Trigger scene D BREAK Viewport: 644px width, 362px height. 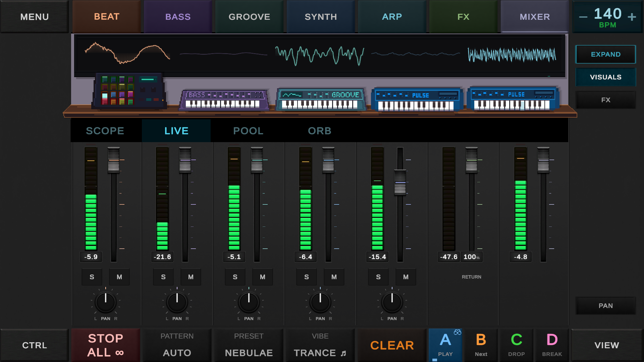[x=552, y=345]
